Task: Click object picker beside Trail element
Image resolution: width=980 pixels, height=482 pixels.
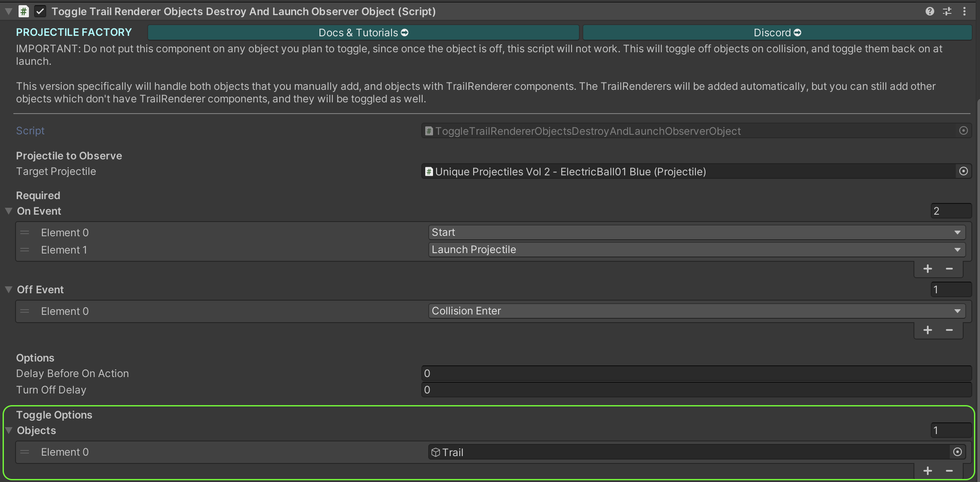Action: [957, 452]
